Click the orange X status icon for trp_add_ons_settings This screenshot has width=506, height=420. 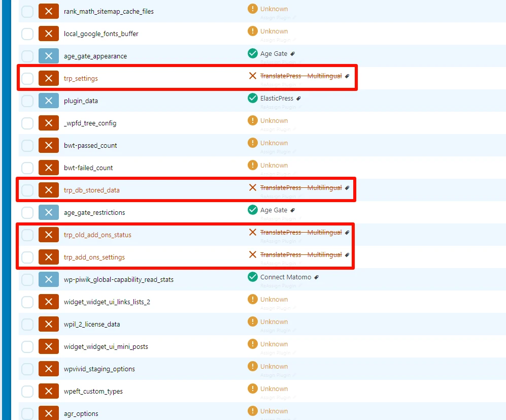click(252, 254)
